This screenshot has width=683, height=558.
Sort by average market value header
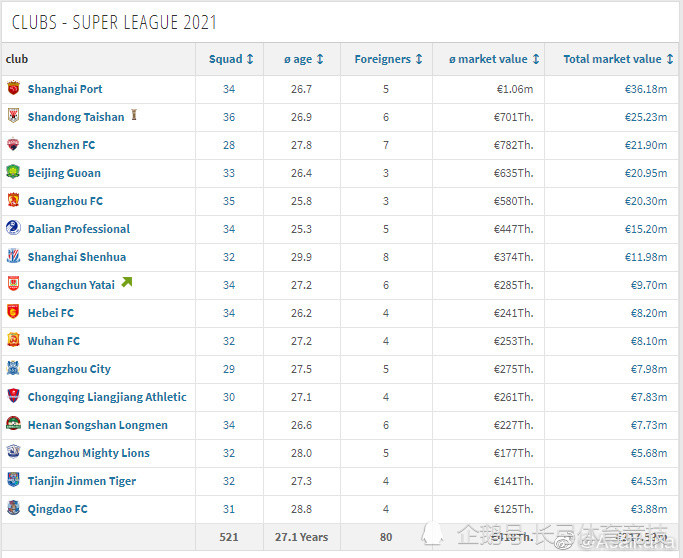494,59
